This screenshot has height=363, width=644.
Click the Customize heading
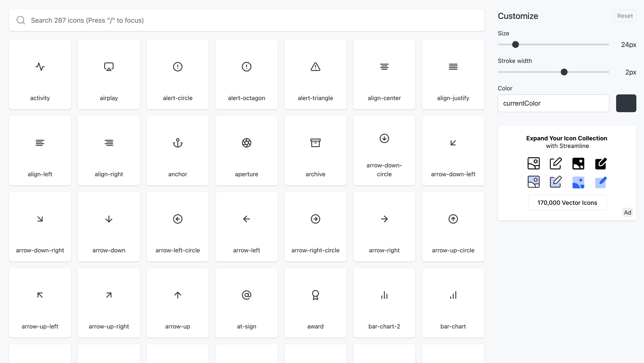[x=518, y=16]
